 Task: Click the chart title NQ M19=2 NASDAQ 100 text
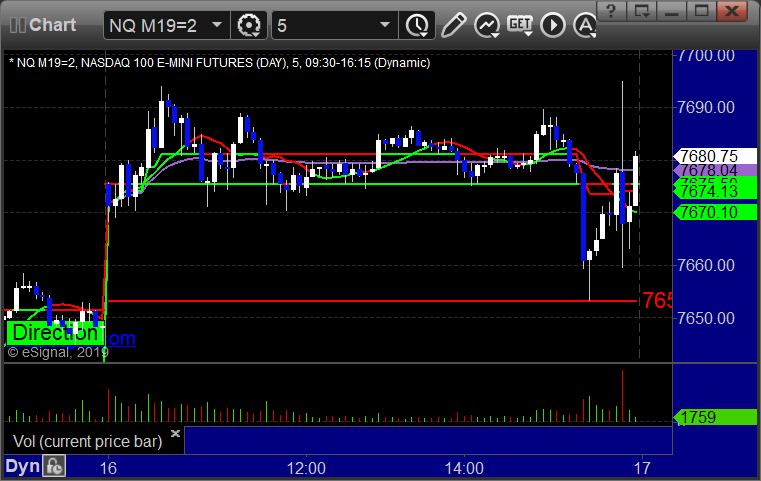point(219,63)
